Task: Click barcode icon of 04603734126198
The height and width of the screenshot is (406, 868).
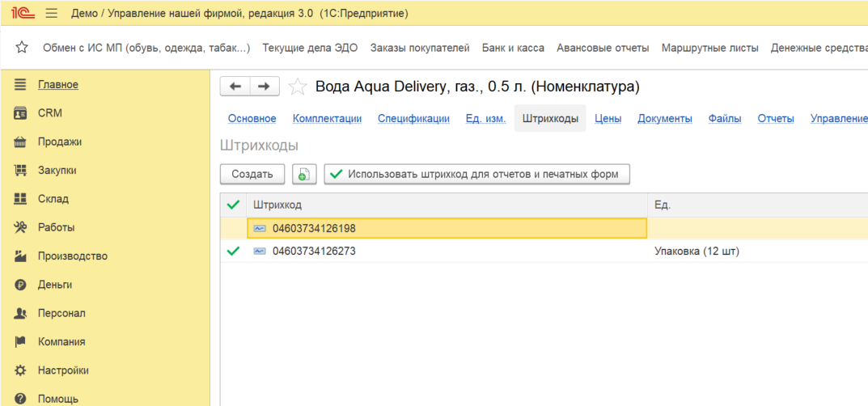Action: (260, 228)
